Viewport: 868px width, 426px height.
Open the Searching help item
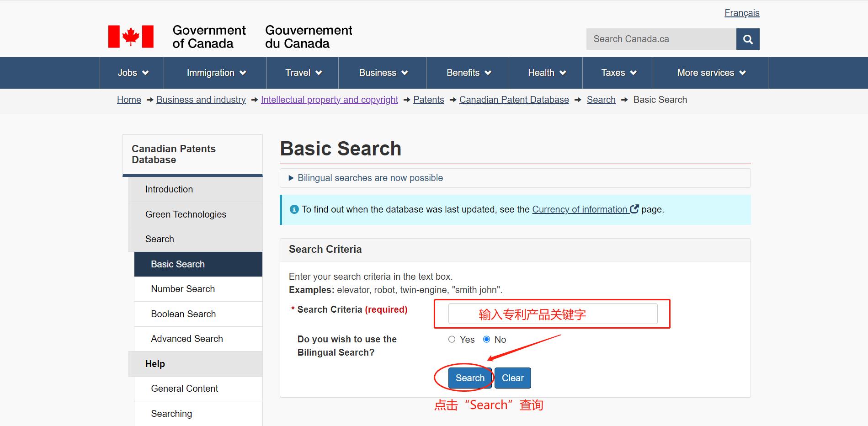[x=198, y=414]
